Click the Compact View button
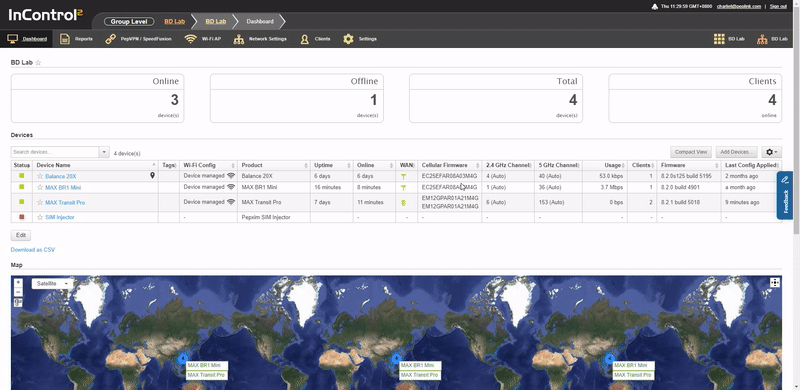The width and height of the screenshot is (800, 390). pyautogui.click(x=691, y=152)
